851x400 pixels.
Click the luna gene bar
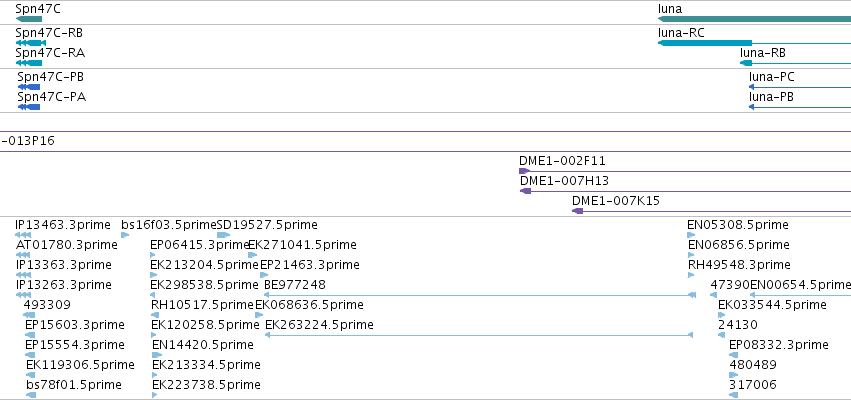click(x=754, y=19)
